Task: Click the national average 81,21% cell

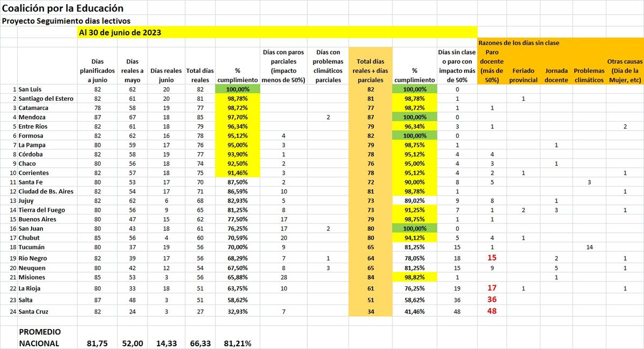Action: (237, 343)
